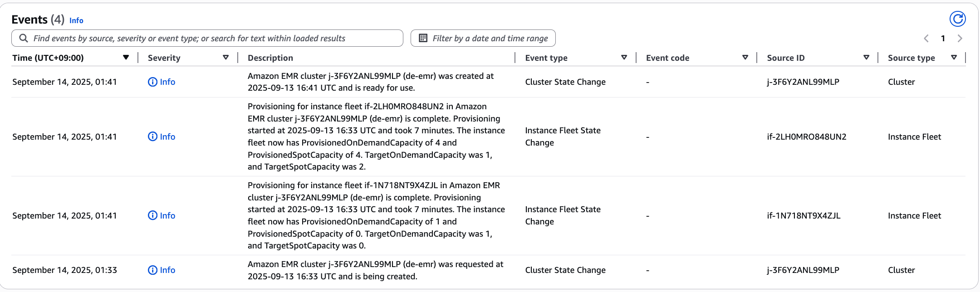
Task: Click the calendar icon in date filter
Action: (x=423, y=38)
